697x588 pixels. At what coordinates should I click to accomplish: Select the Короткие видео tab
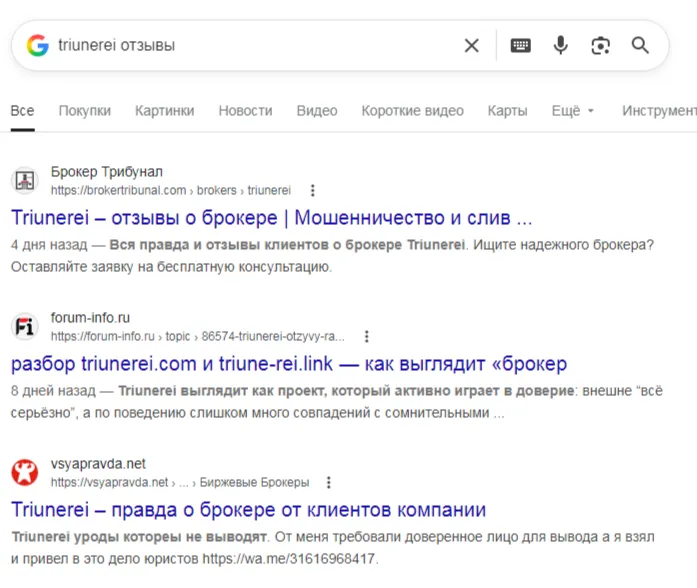(413, 111)
